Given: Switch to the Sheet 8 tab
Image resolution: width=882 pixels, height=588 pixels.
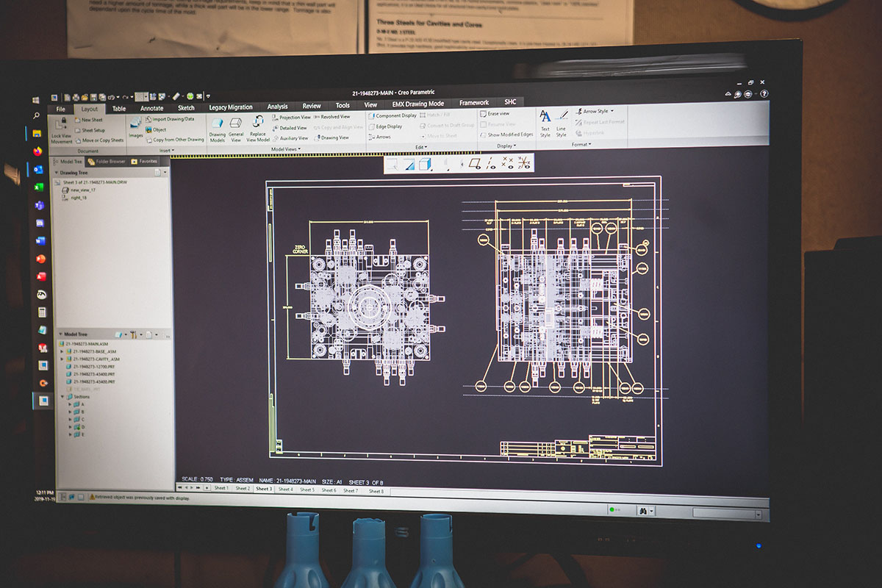Looking at the screenshot, I should coord(376,491).
